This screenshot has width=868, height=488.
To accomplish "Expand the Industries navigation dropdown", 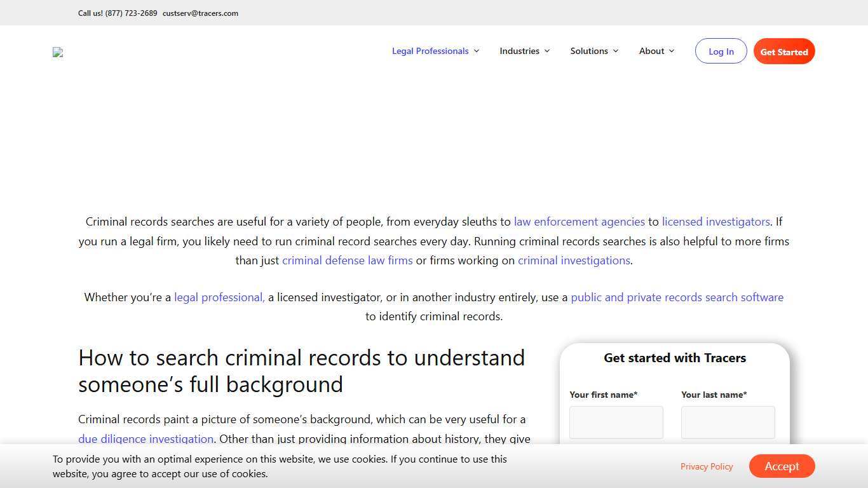I will [x=520, y=51].
